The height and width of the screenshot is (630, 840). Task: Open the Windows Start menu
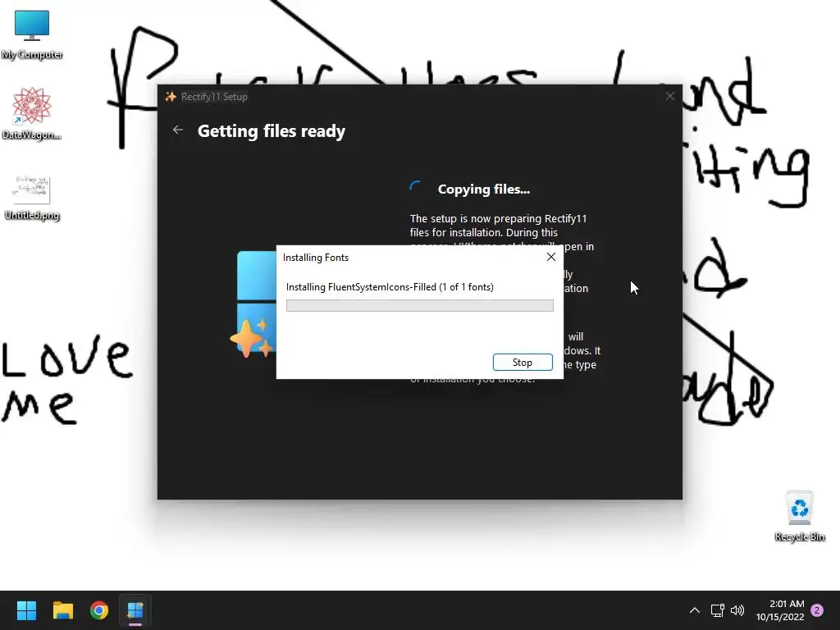pos(26,610)
